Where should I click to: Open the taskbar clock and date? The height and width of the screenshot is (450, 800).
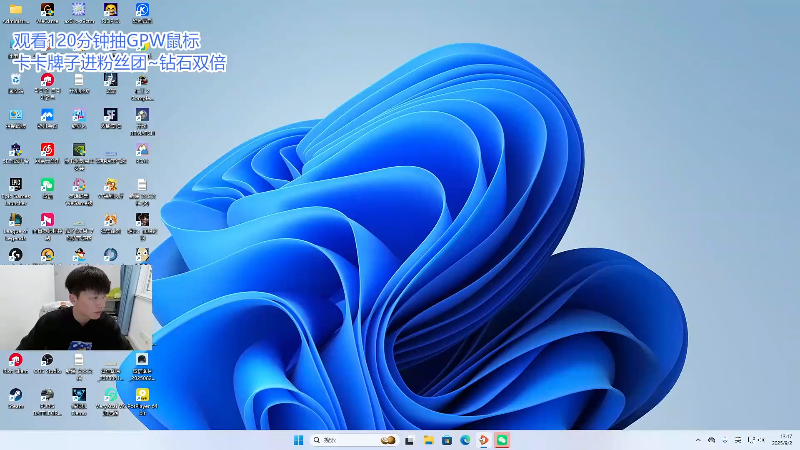(x=782, y=440)
